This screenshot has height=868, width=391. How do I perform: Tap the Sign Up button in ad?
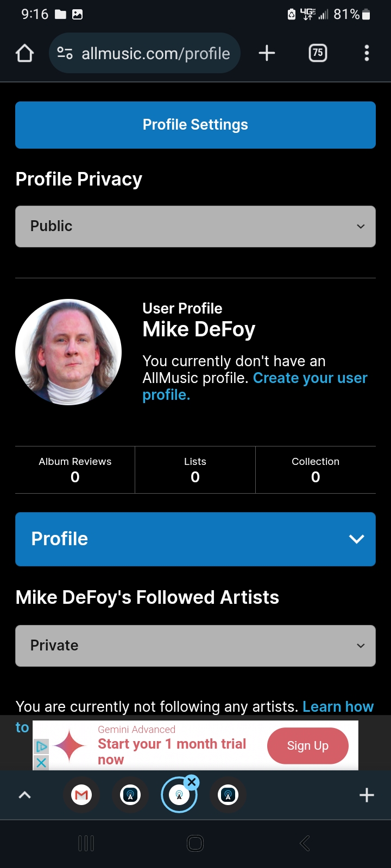tap(307, 746)
